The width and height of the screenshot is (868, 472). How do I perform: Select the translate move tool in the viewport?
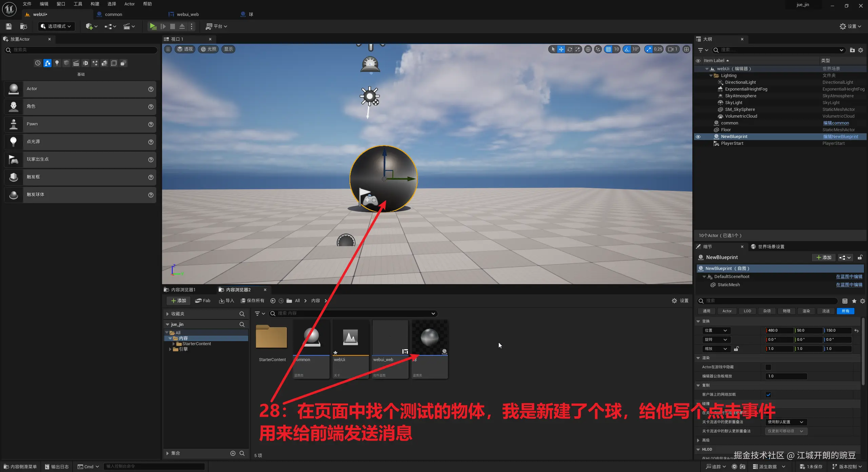click(561, 49)
